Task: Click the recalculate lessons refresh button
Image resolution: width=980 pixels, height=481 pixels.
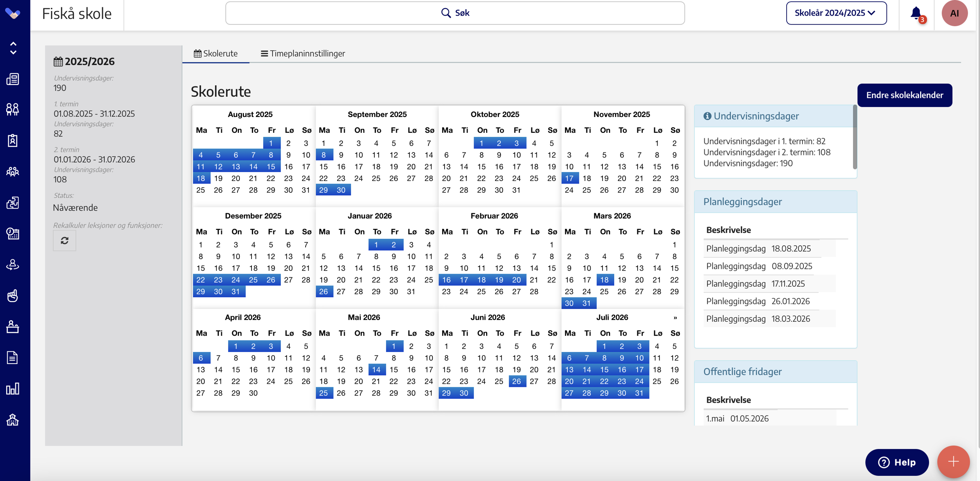Action: click(65, 240)
